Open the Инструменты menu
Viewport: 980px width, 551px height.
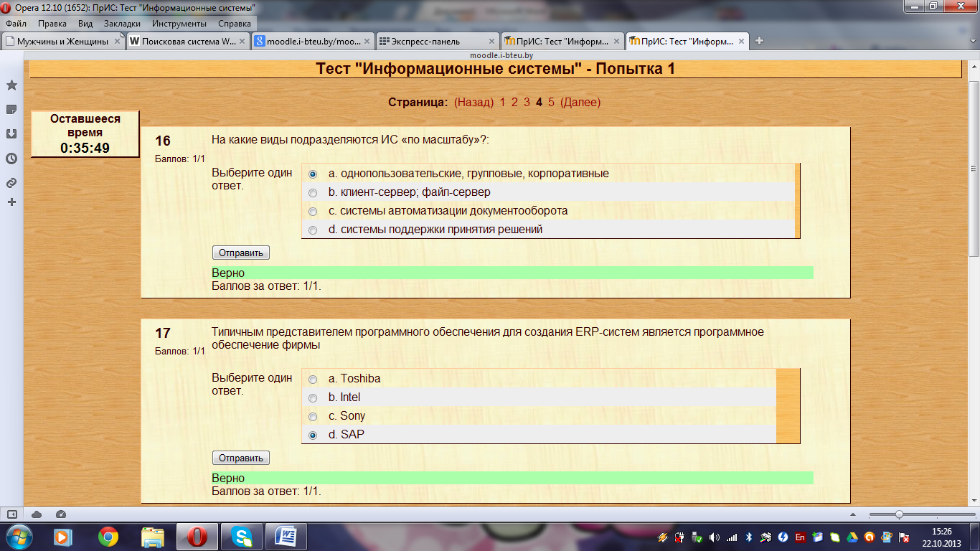(179, 24)
